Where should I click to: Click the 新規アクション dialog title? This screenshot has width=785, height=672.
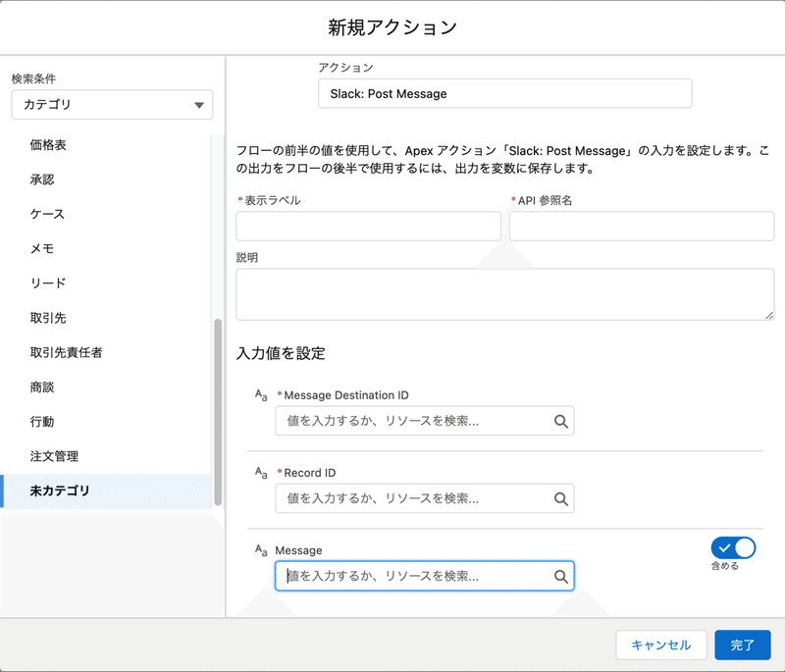click(x=392, y=27)
